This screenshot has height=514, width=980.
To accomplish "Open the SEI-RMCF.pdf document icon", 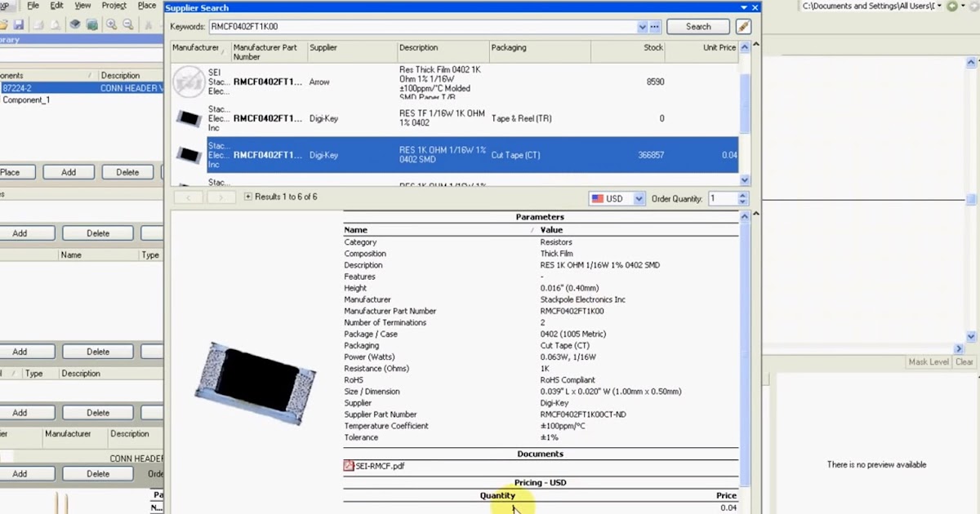I will click(349, 466).
